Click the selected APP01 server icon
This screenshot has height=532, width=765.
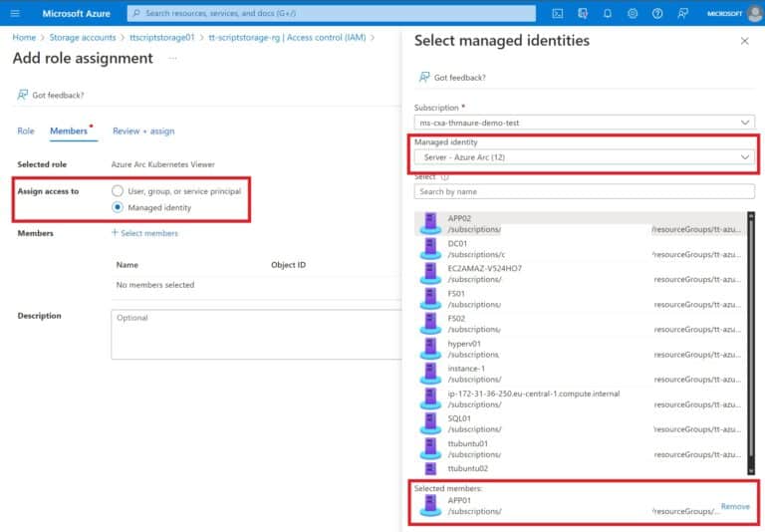point(430,505)
